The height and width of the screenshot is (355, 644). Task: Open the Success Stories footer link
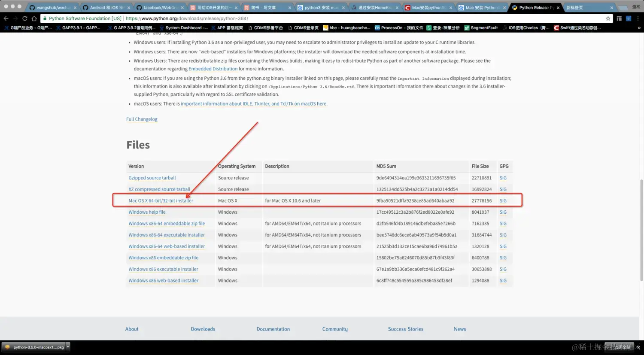click(406, 329)
